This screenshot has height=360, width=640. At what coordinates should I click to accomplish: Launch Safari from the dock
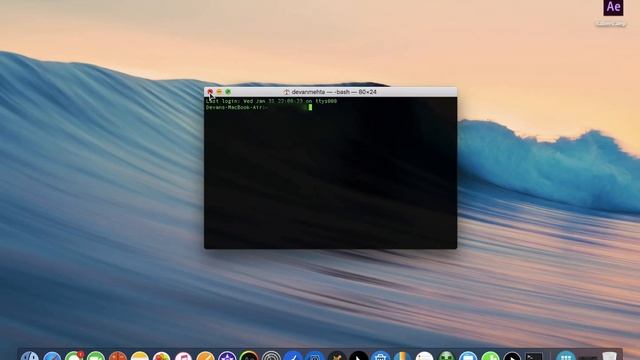tap(52, 356)
